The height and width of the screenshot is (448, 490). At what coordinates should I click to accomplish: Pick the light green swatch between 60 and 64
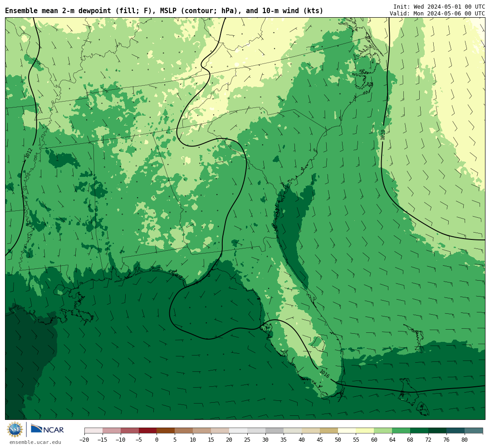click(383, 431)
